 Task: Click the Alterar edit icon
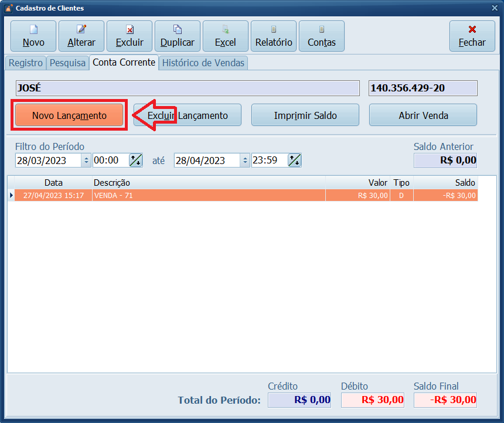81,29
